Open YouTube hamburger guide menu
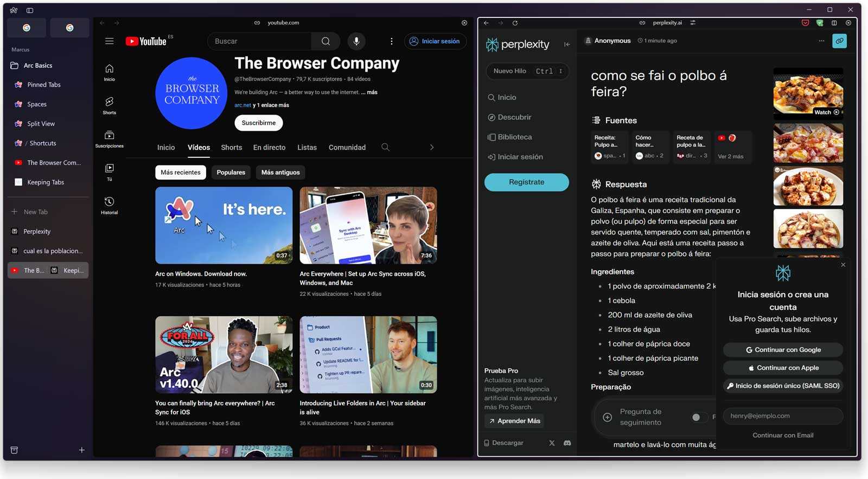868x479 pixels. (109, 41)
